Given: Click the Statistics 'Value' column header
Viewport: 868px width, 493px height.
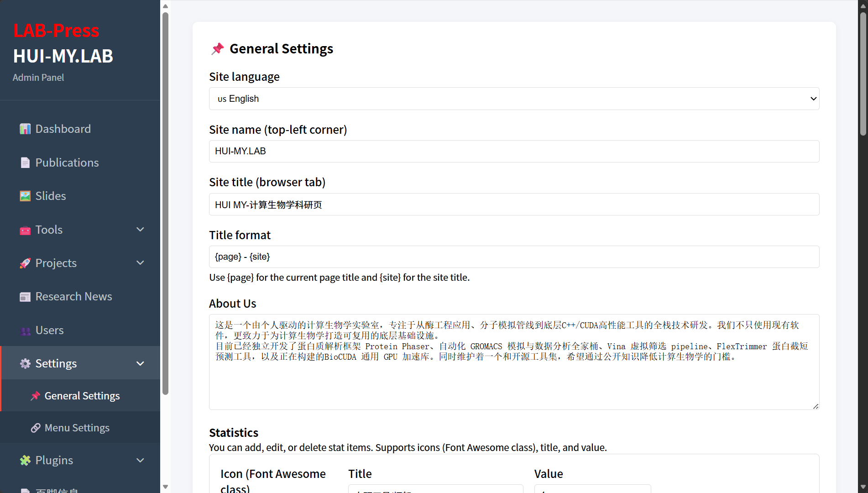Looking at the screenshot, I should 549,474.
